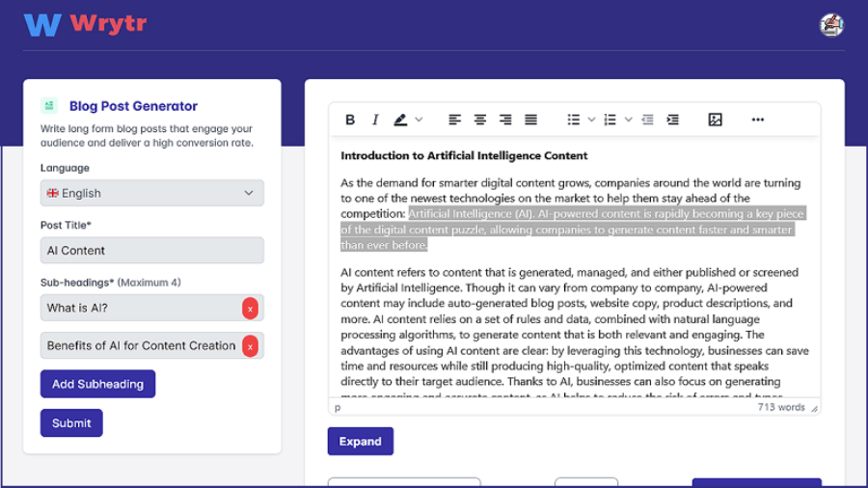
Task: Insert an image using the toolbar icon
Action: pyautogui.click(x=715, y=120)
